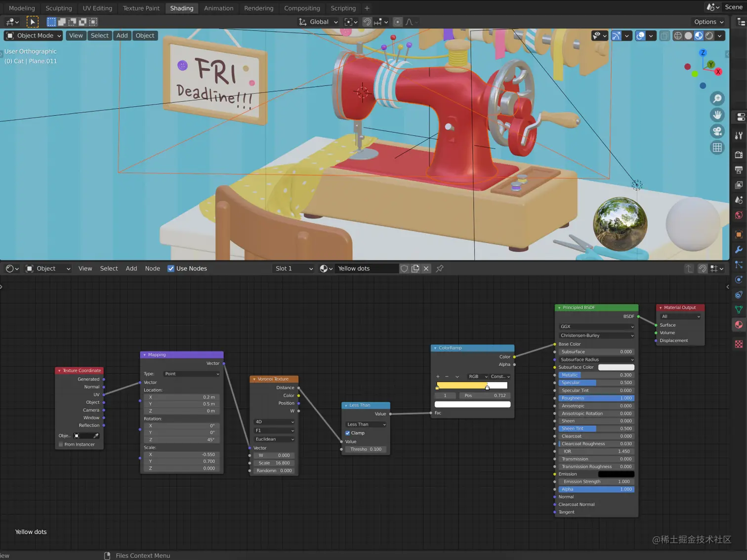Browse materials via sphere icon dropdown
The image size is (747, 560).
click(x=326, y=269)
